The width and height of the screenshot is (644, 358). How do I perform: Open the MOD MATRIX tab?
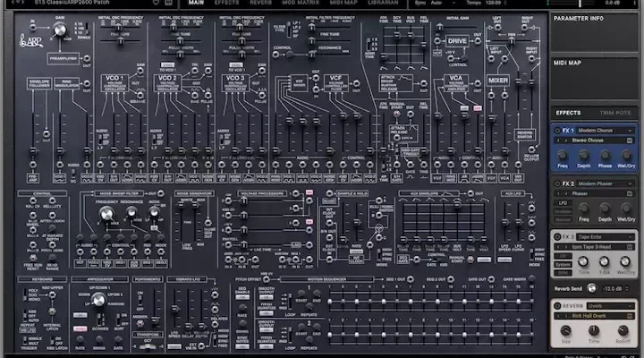301,3
